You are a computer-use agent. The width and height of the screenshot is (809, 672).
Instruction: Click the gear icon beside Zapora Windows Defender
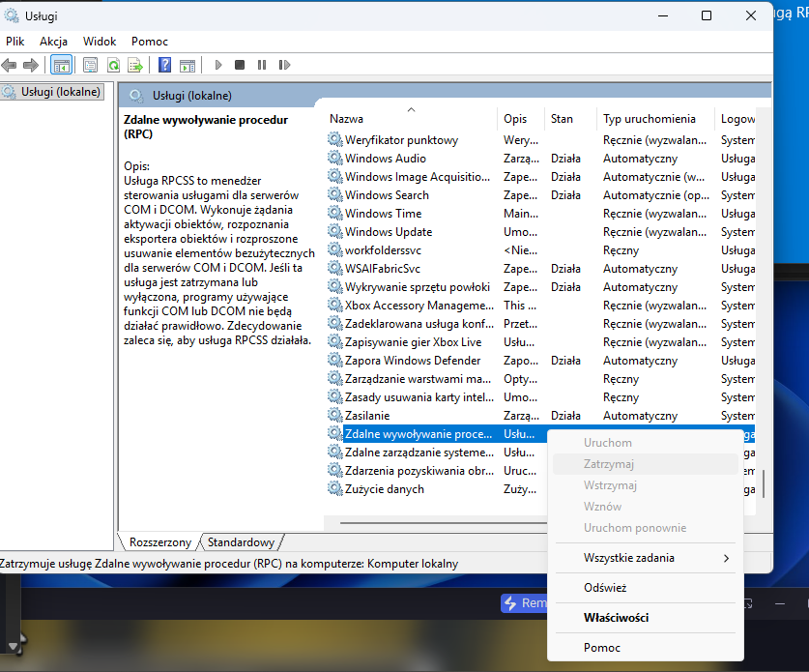click(335, 360)
